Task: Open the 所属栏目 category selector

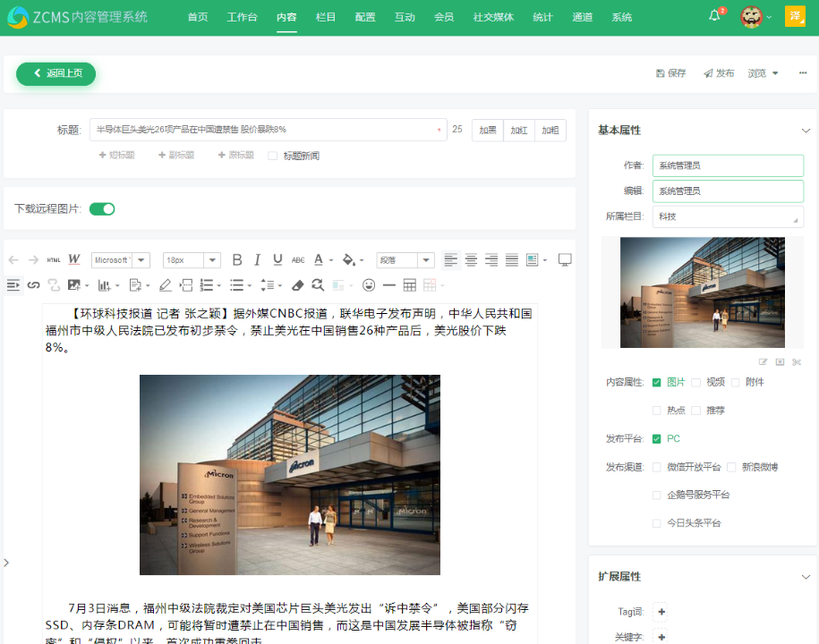Action: point(728,216)
